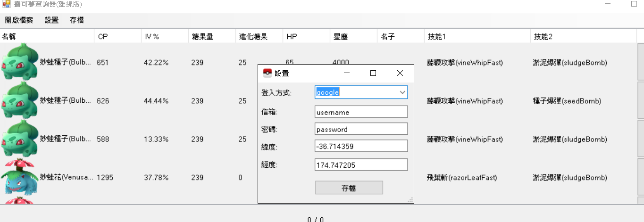Click the Bulbasaur image in CP 588 row
644x222 pixels.
click(20, 139)
